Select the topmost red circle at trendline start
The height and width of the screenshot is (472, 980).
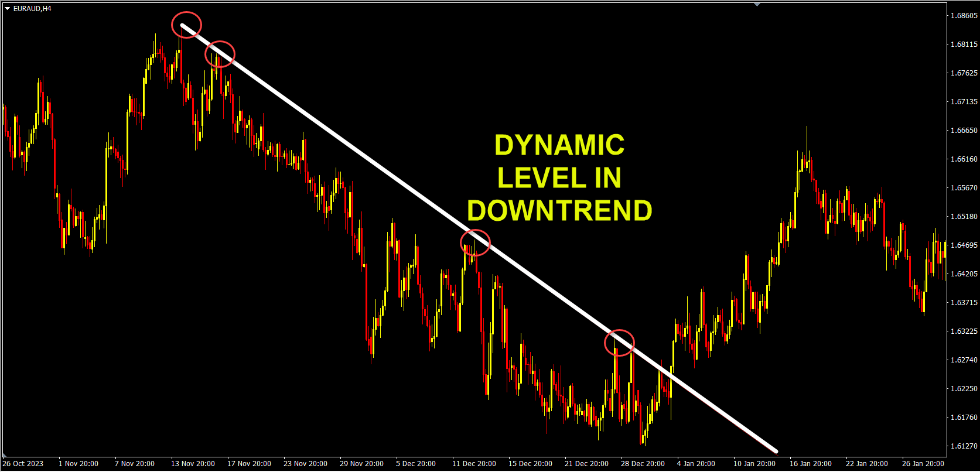(x=186, y=25)
